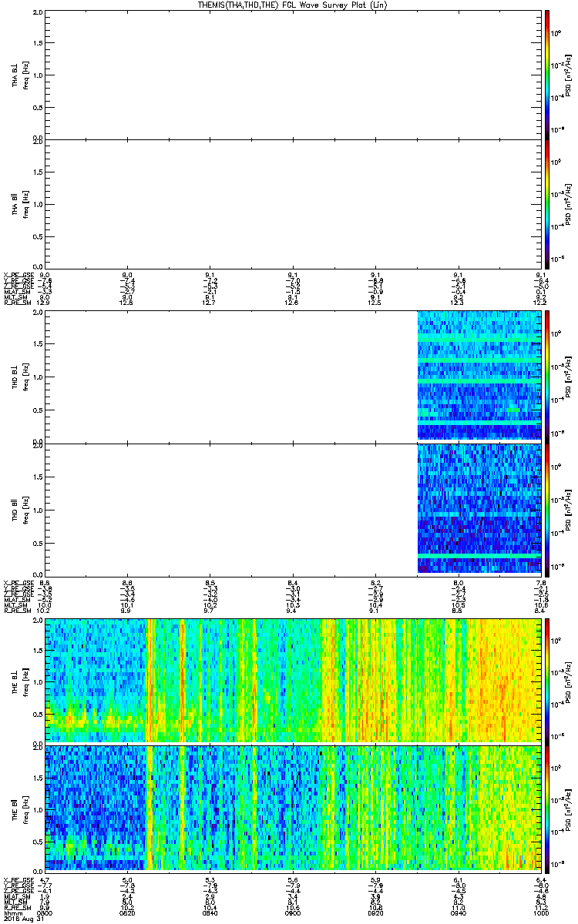578x924 pixels.
Task: Click the "2.0" frequency tick of THA BL panel
Action: [38, 12]
